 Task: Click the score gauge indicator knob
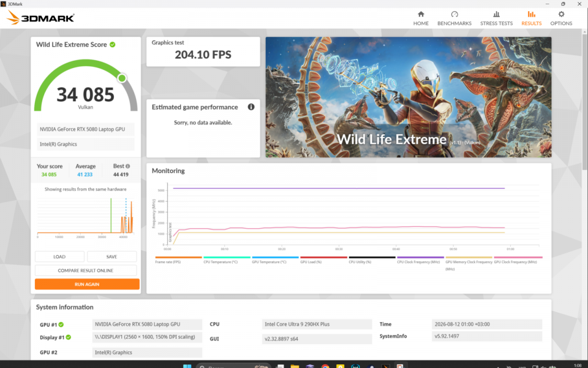[x=122, y=78]
